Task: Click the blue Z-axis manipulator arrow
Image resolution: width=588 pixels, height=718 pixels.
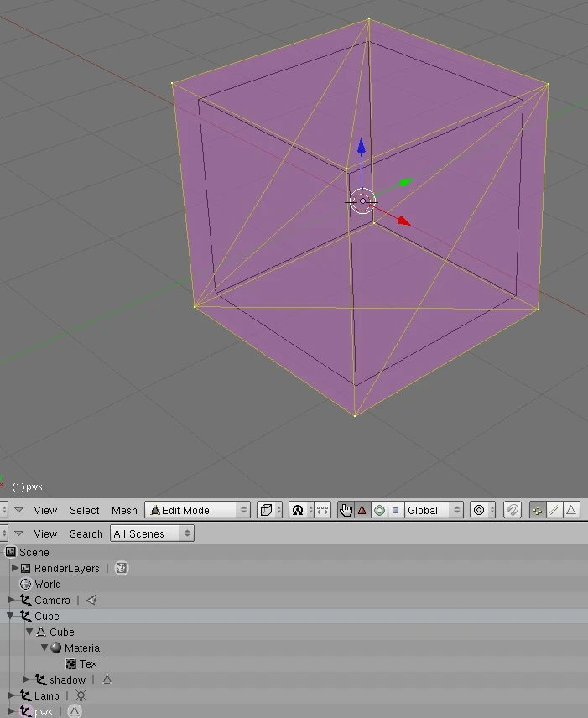Action: 362,146
